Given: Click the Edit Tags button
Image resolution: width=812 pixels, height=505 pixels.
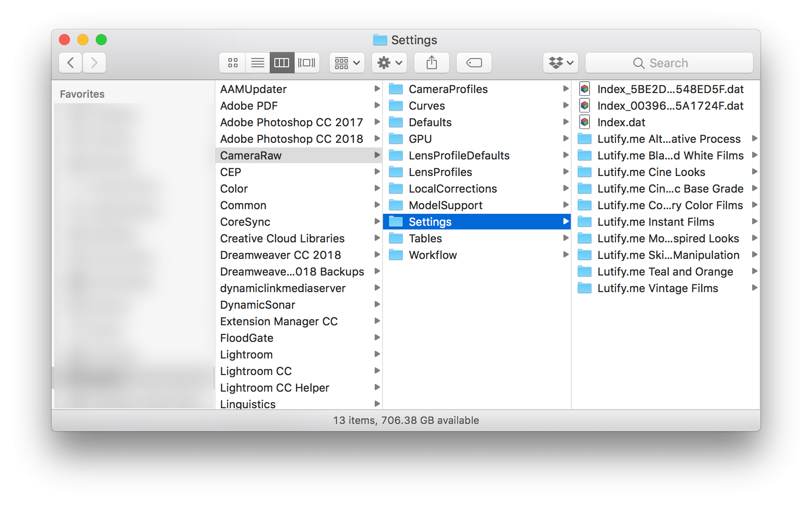Looking at the screenshot, I should [x=474, y=63].
